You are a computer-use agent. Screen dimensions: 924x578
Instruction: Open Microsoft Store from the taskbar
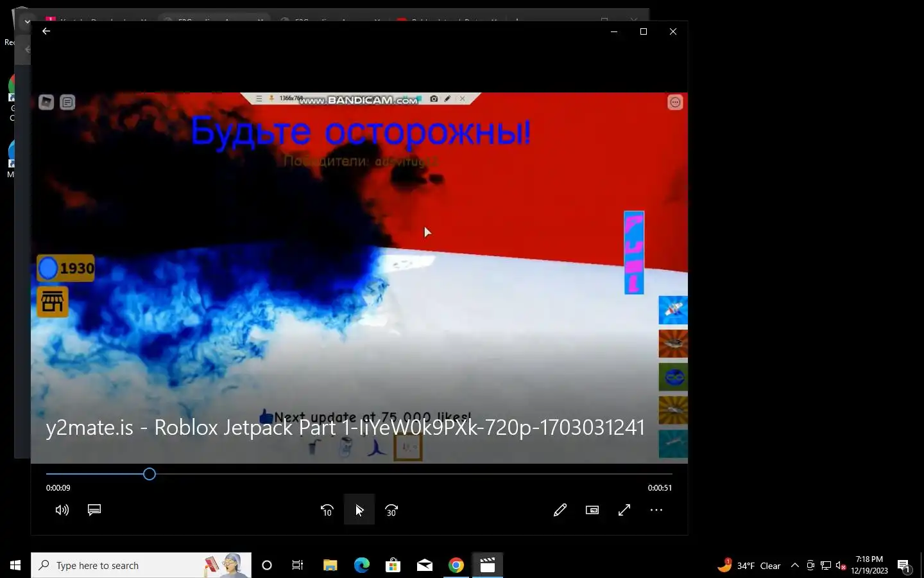[x=393, y=565]
